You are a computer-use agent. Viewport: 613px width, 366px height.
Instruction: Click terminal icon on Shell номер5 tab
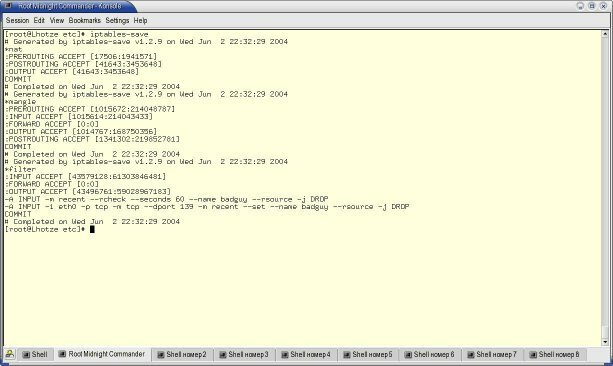pos(347,355)
